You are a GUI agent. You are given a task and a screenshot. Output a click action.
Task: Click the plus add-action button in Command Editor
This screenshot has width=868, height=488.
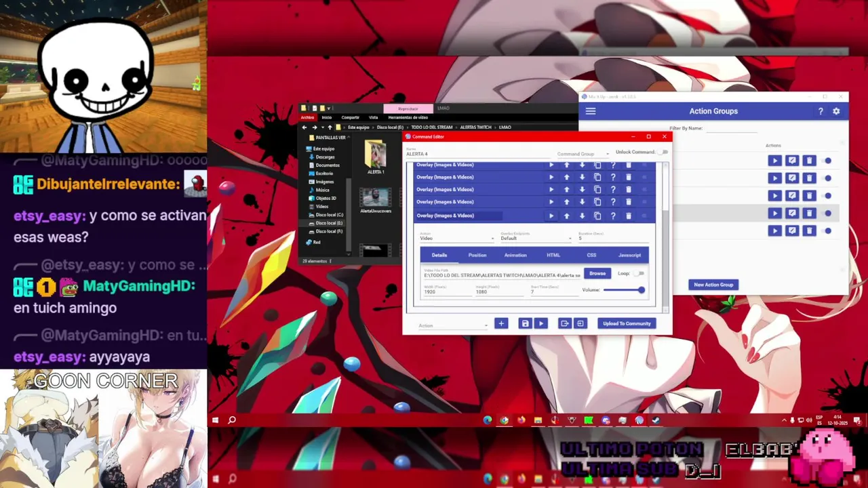point(501,324)
